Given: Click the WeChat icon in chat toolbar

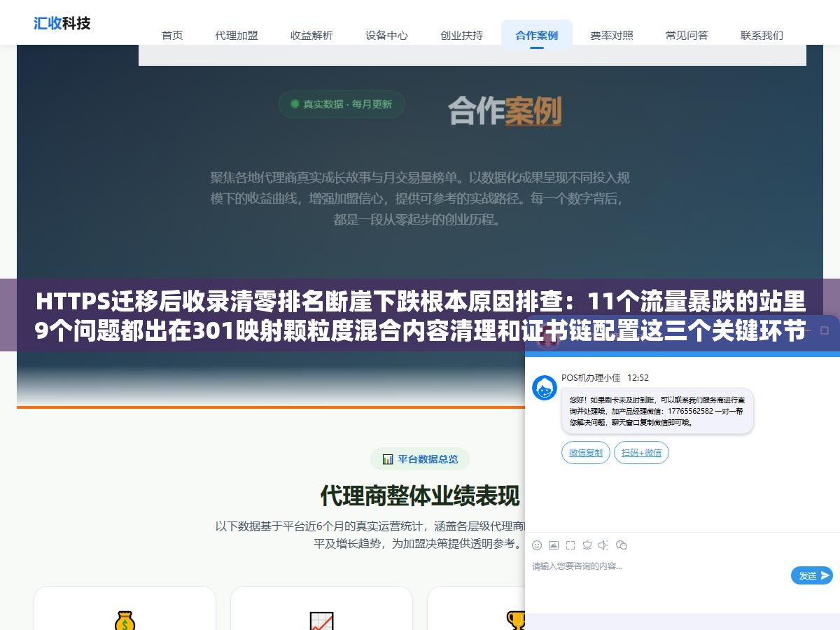Looking at the screenshot, I should pyautogui.click(x=622, y=545).
